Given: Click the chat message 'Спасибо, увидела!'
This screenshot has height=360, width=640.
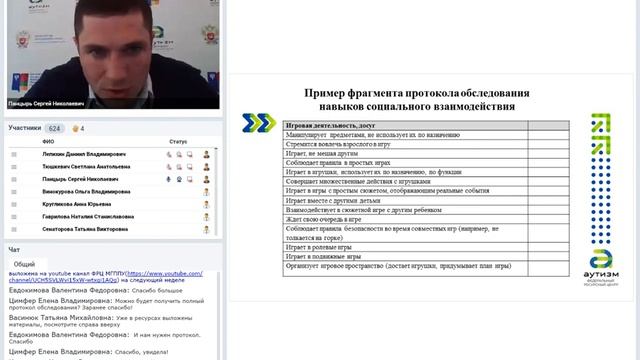Looking at the screenshot, I should tap(141, 352).
